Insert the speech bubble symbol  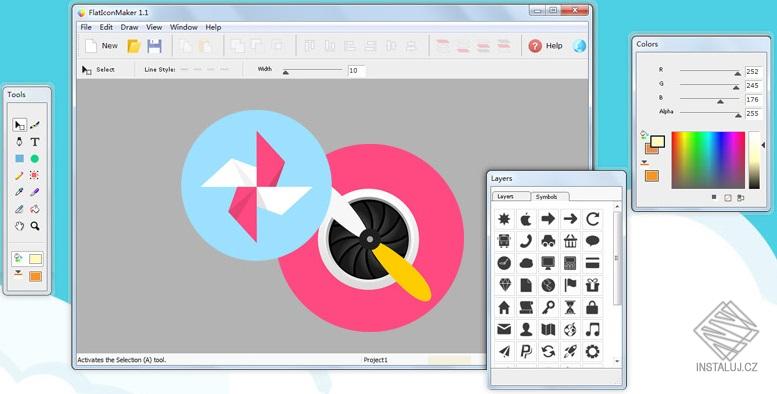coord(592,241)
